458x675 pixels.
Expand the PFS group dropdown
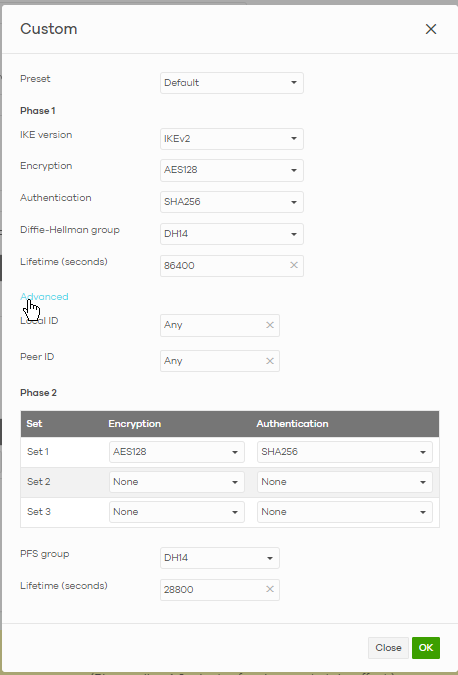pos(220,558)
